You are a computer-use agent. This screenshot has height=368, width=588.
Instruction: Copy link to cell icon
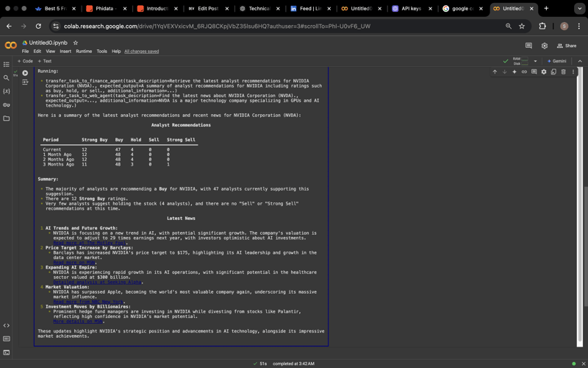coord(524,72)
